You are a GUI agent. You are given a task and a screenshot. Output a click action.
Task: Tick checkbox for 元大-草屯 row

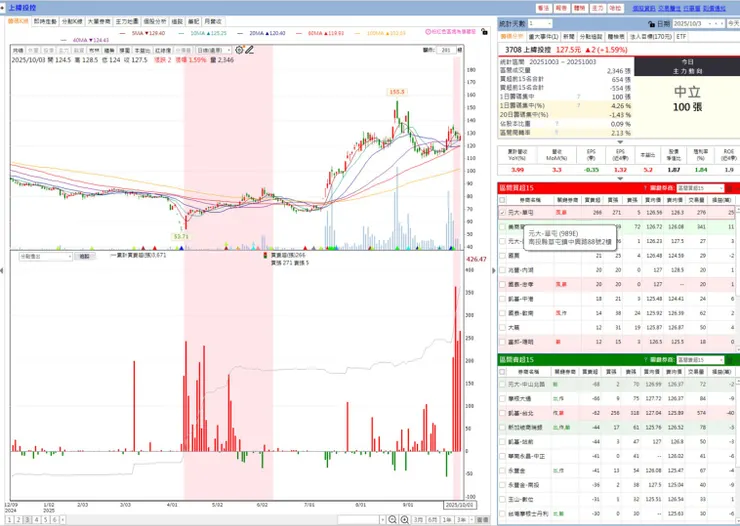click(x=502, y=213)
